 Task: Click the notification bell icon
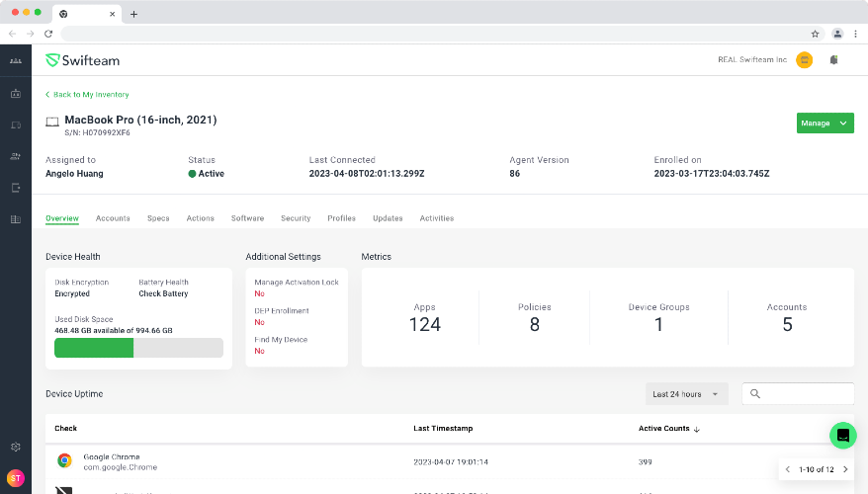pos(833,59)
